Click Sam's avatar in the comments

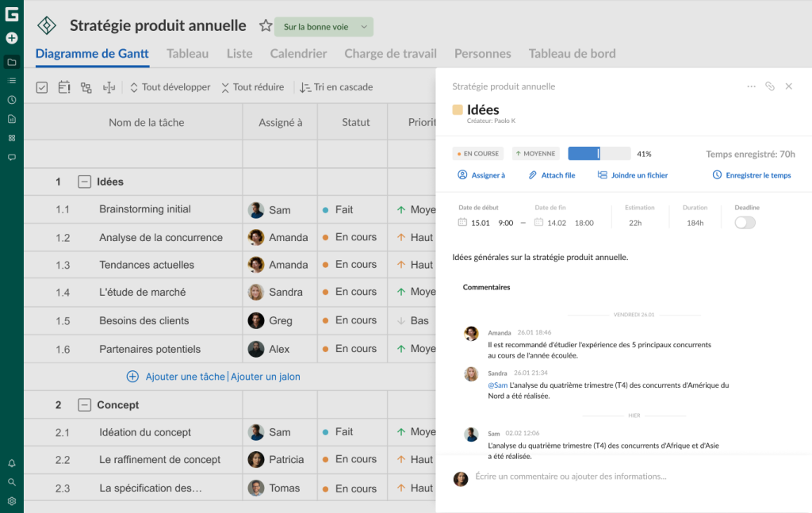pyautogui.click(x=471, y=434)
